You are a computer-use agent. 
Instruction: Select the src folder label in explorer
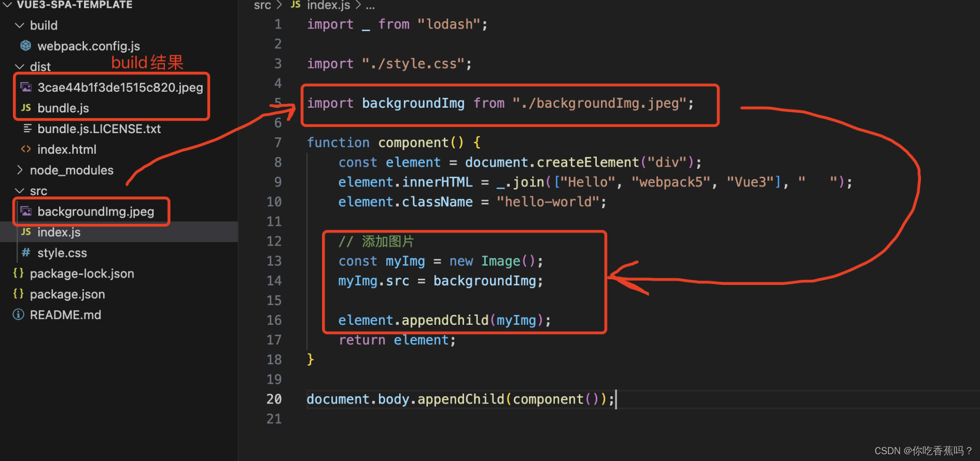click(38, 191)
